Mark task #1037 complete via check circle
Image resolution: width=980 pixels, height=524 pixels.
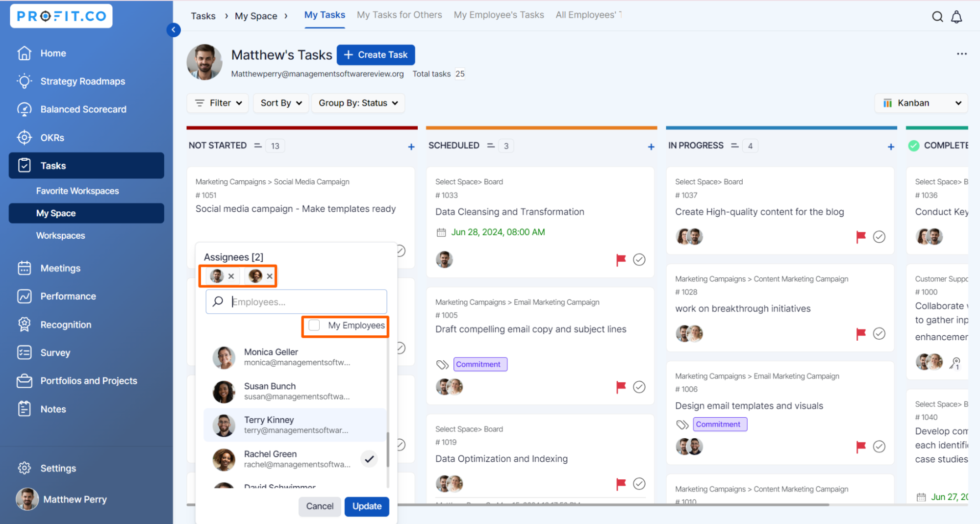(879, 237)
